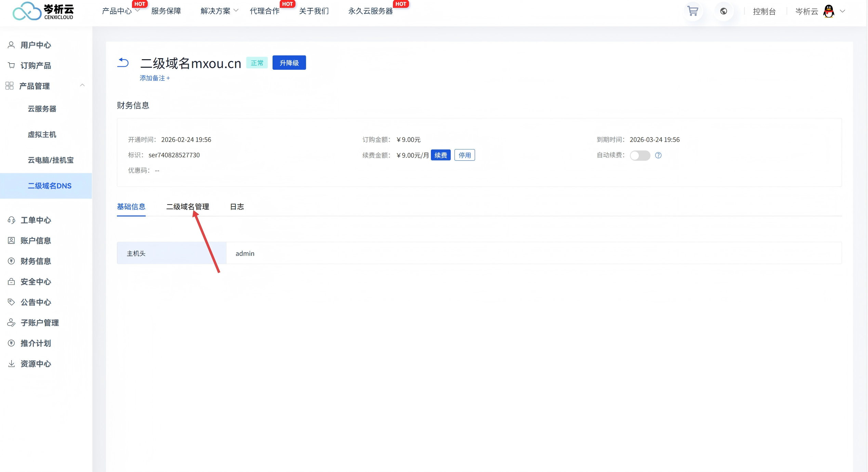Click the 添加备注 + link
This screenshot has width=868, height=472.
coord(155,78)
